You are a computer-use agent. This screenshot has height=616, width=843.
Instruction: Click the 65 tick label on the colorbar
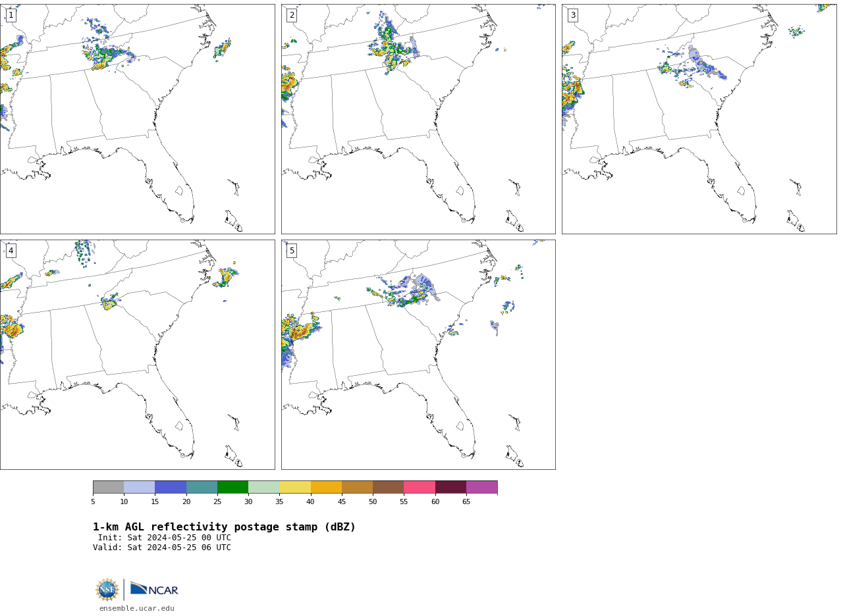pos(466,501)
